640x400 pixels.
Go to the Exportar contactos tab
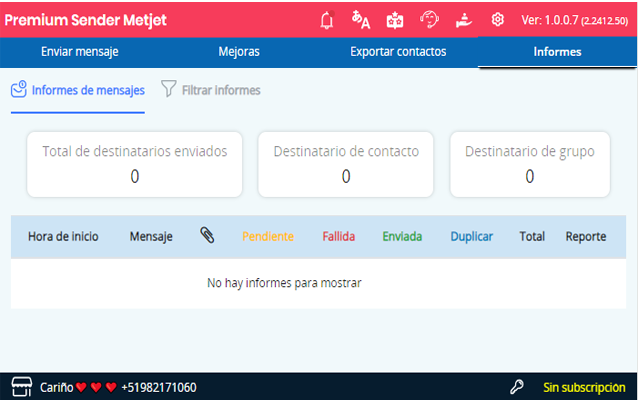(x=398, y=52)
